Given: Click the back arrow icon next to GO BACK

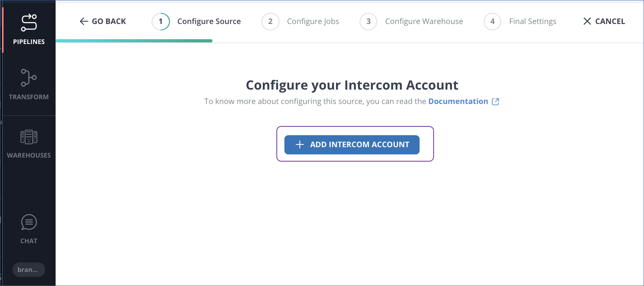Looking at the screenshot, I should [84, 21].
